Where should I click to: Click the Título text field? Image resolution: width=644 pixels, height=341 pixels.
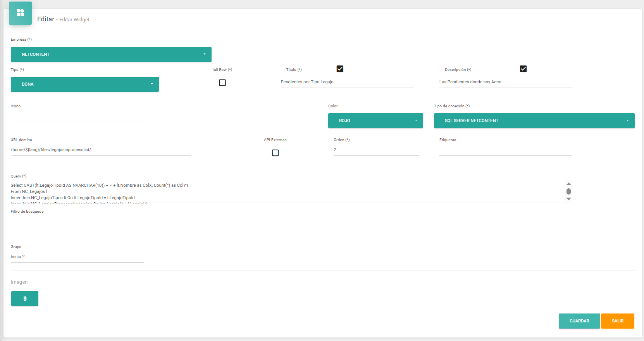tap(347, 82)
